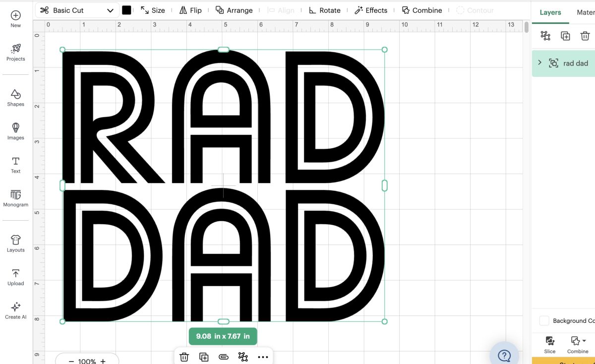Open Combine in the top toolbar

coord(422,10)
